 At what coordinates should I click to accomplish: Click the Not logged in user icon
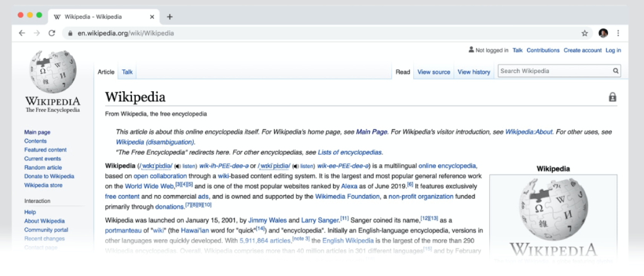click(x=471, y=50)
